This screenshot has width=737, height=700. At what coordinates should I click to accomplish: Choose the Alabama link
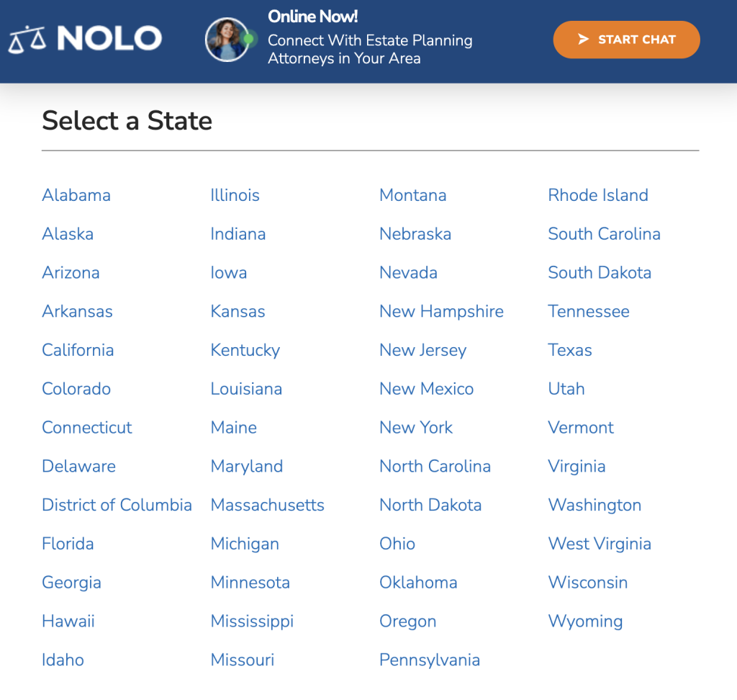pos(76,195)
